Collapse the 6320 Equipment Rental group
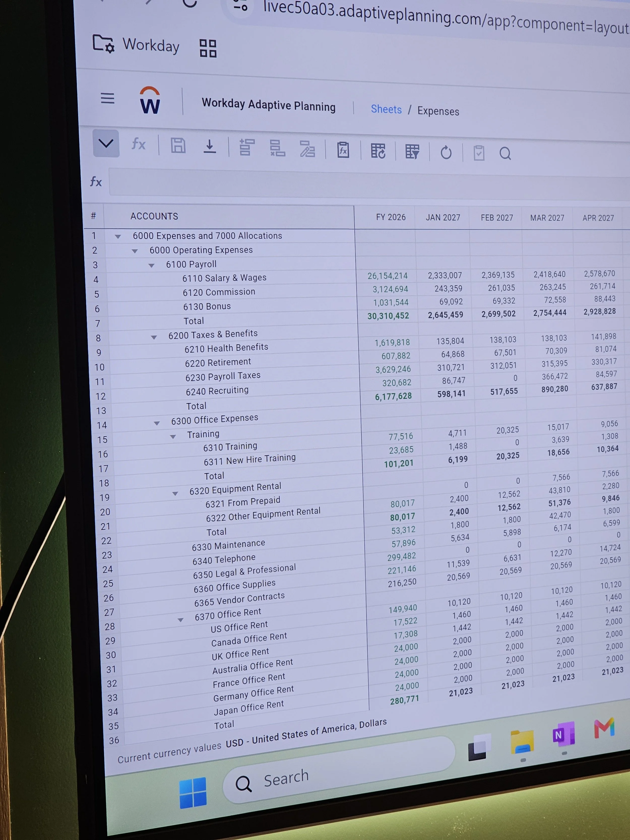Viewport: 630px width, 840px height. (175, 494)
